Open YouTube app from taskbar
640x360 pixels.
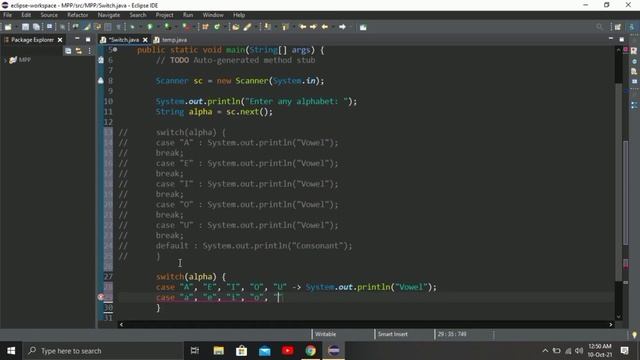click(x=287, y=351)
